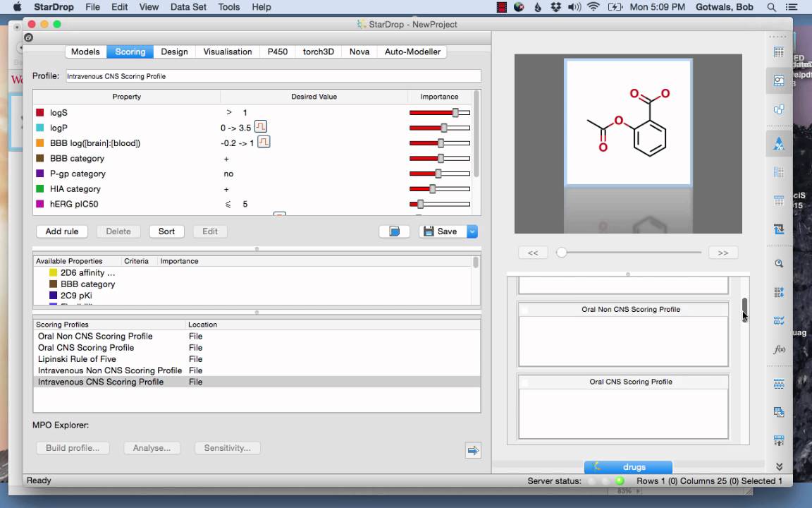812x508 pixels.
Task: Open the magnifier search sidebar icon
Action: tap(778, 263)
